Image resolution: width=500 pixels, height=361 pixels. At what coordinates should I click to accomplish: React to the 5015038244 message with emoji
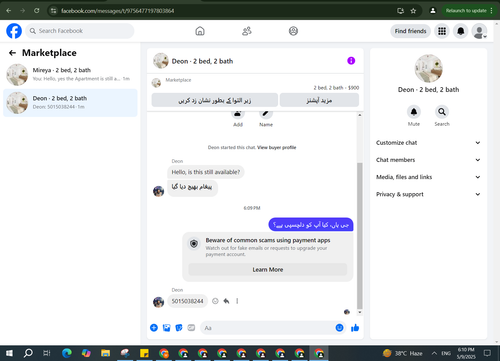[x=215, y=301]
